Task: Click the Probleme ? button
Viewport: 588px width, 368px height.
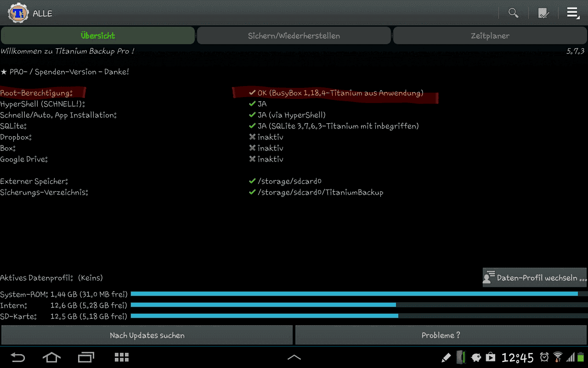Action: click(x=441, y=335)
